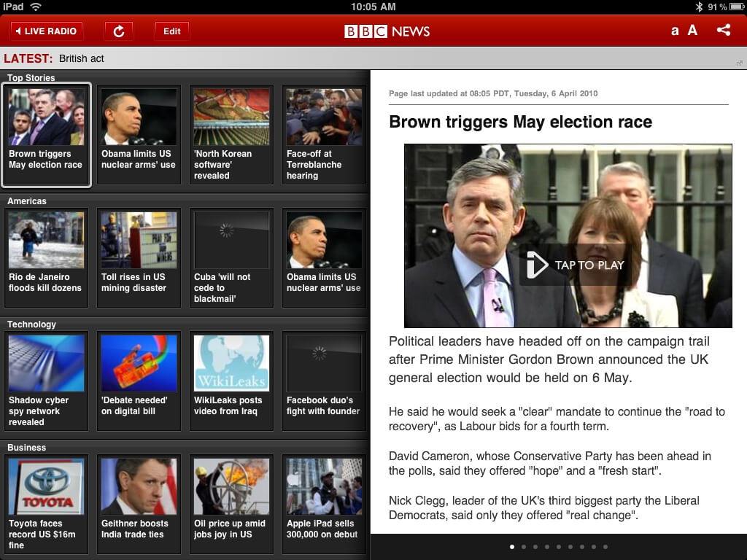This screenshot has width=747, height=560.
Task: Open 'Geithner boosts India trade ties' story
Action: pyautogui.click(x=139, y=505)
